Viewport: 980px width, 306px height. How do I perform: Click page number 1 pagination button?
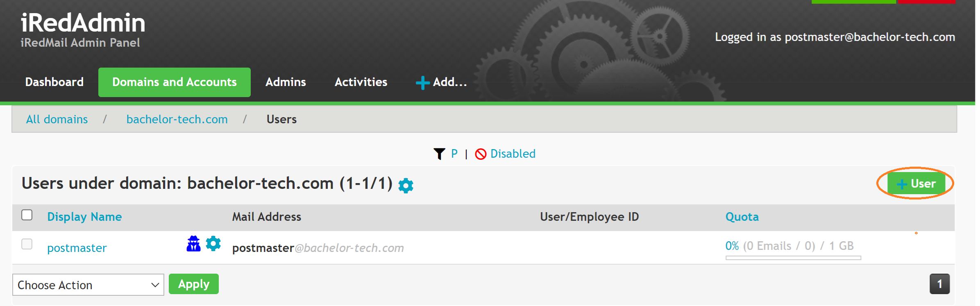(939, 284)
